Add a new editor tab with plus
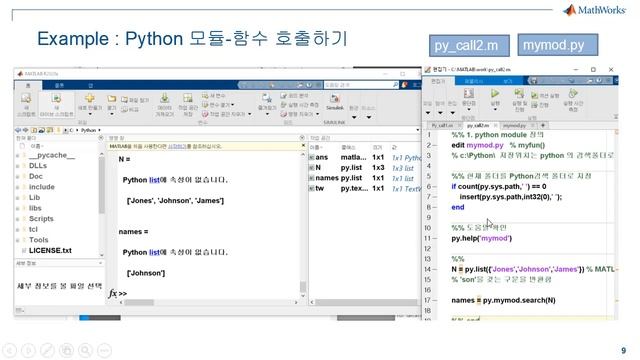The height and width of the screenshot is (360, 640). coord(543,125)
